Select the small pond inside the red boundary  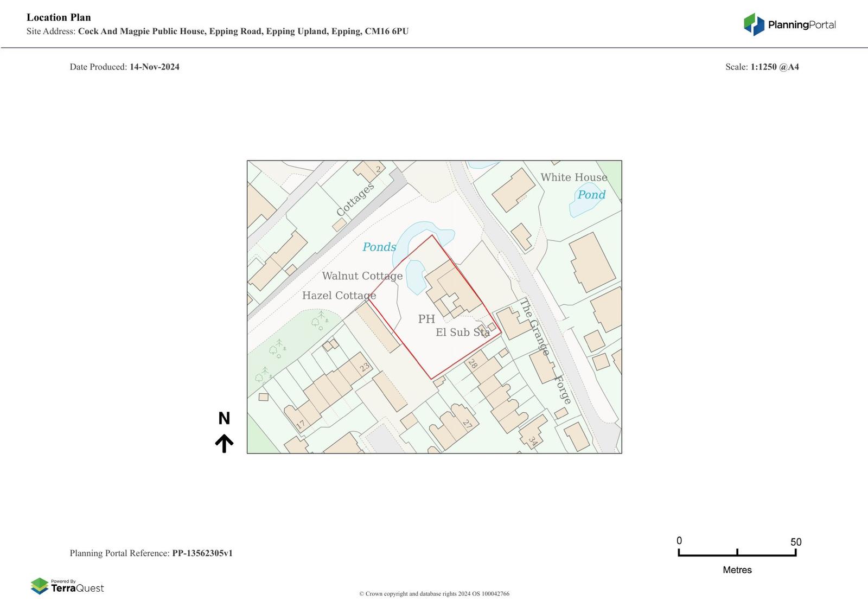pyautogui.click(x=415, y=276)
